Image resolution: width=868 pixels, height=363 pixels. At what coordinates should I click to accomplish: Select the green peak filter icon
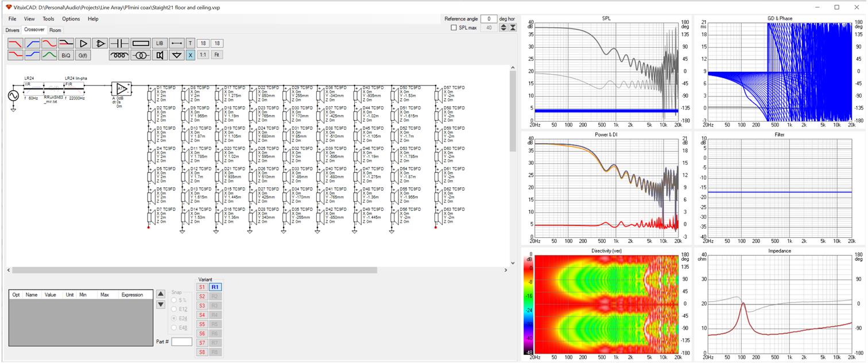49,55
